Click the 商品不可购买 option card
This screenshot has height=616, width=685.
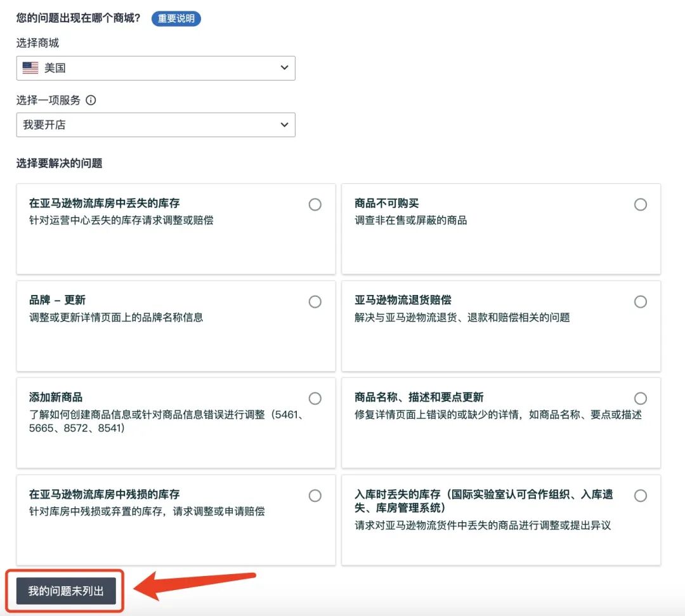click(501, 228)
